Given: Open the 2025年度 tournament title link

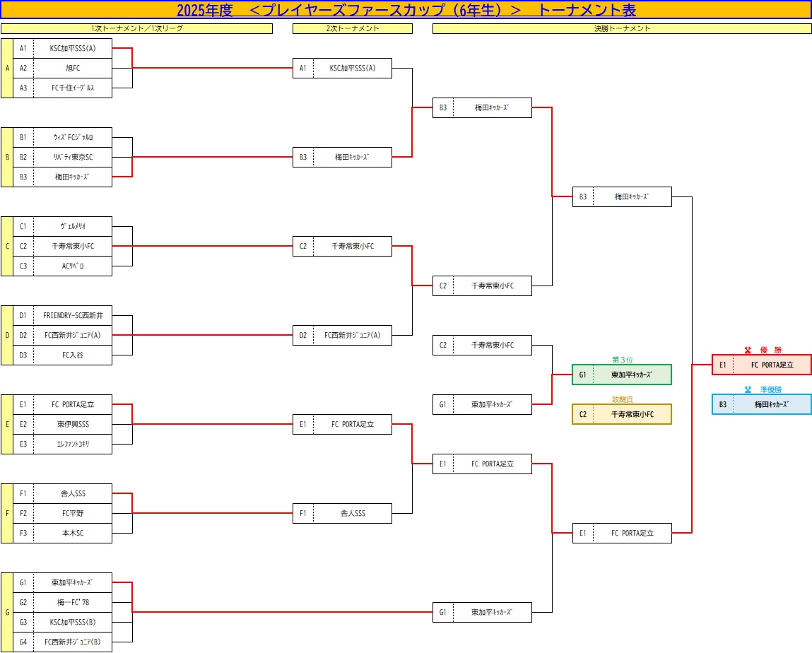Looking at the screenshot, I should [406, 10].
